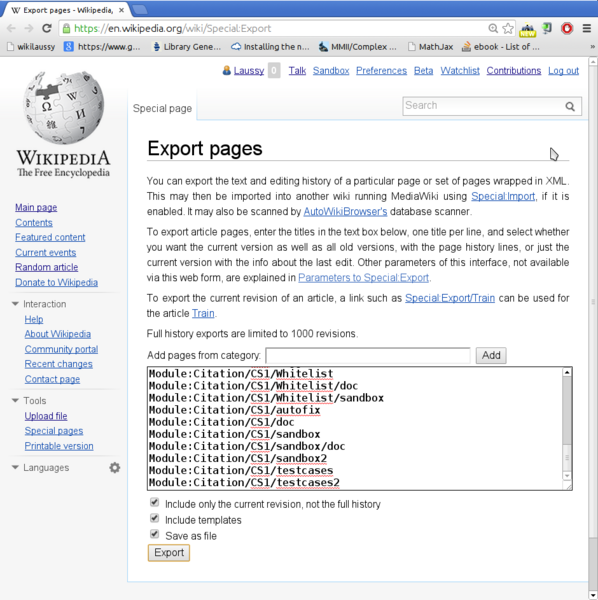Viewport: 598px width, 600px height.
Task: Go to Main page in the sidebar
Action: (x=36, y=207)
